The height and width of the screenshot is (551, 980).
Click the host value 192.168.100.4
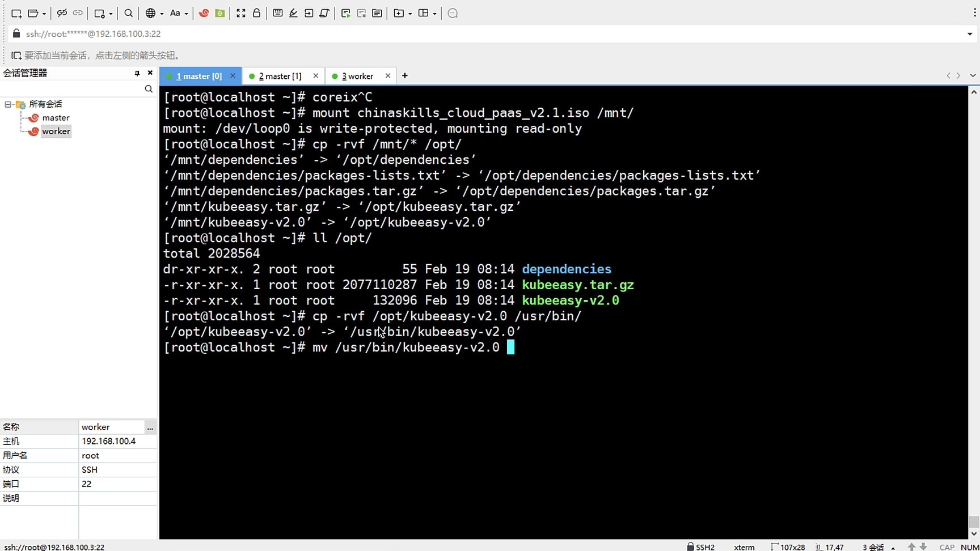point(108,441)
